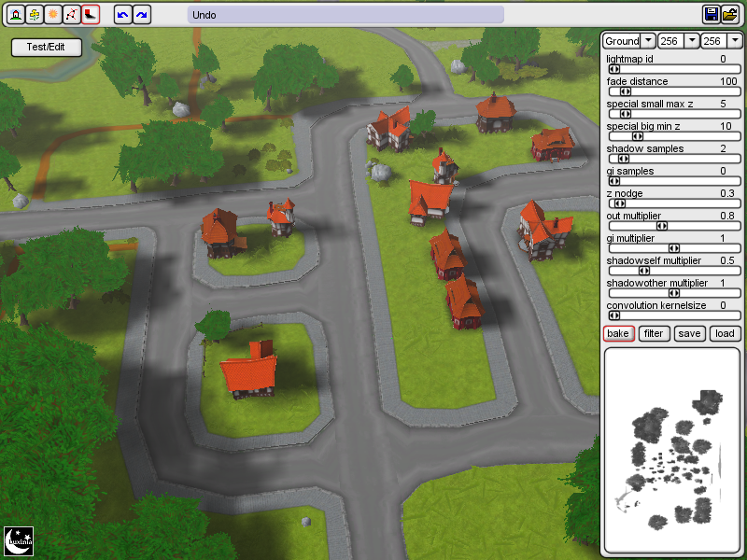Click the lightmap load button

(x=725, y=333)
